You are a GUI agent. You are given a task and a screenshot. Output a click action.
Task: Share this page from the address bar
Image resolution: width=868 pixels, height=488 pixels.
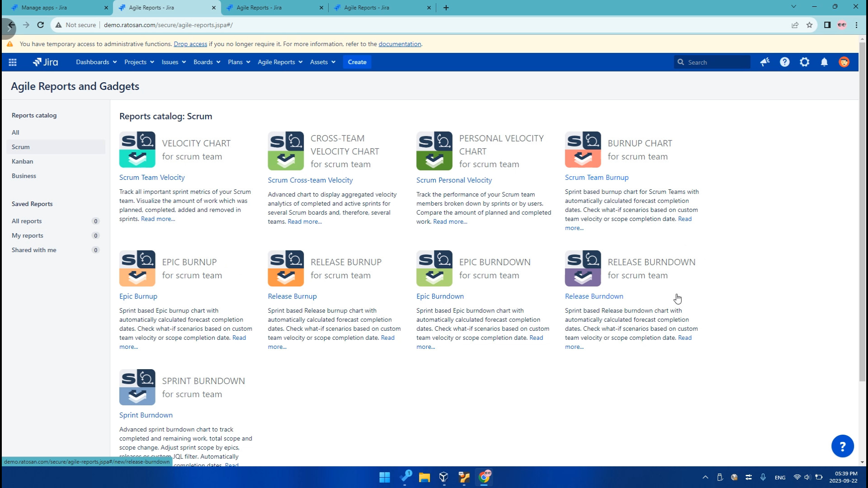pos(795,25)
